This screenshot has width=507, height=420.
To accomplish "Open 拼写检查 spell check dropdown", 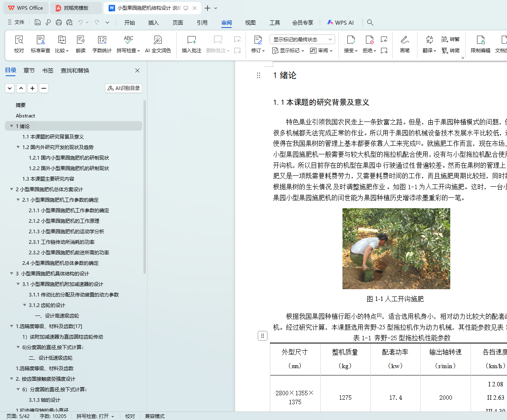I will pyautogui.click(x=128, y=51).
